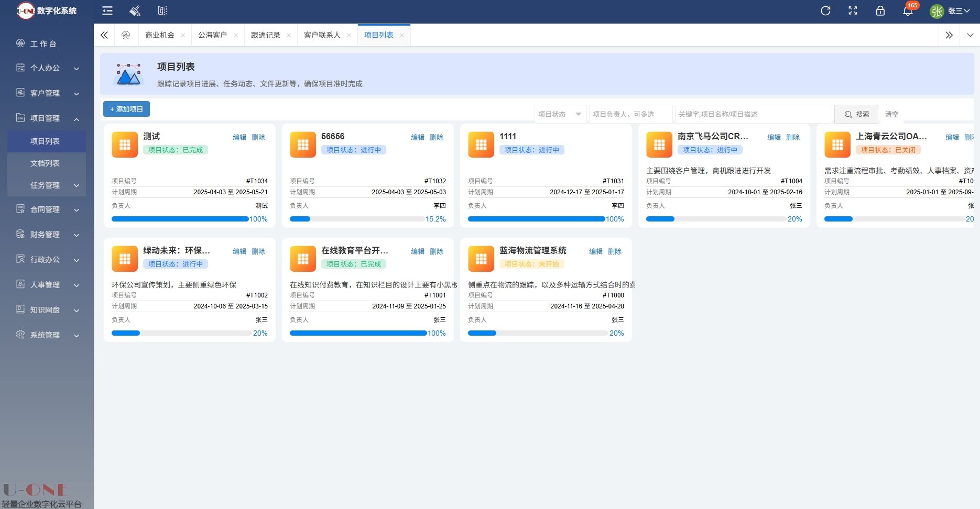This screenshot has height=509, width=980.
Task: Click the progress bar of 测试 project
Action: pyautogui.click(x=180, y=219)
